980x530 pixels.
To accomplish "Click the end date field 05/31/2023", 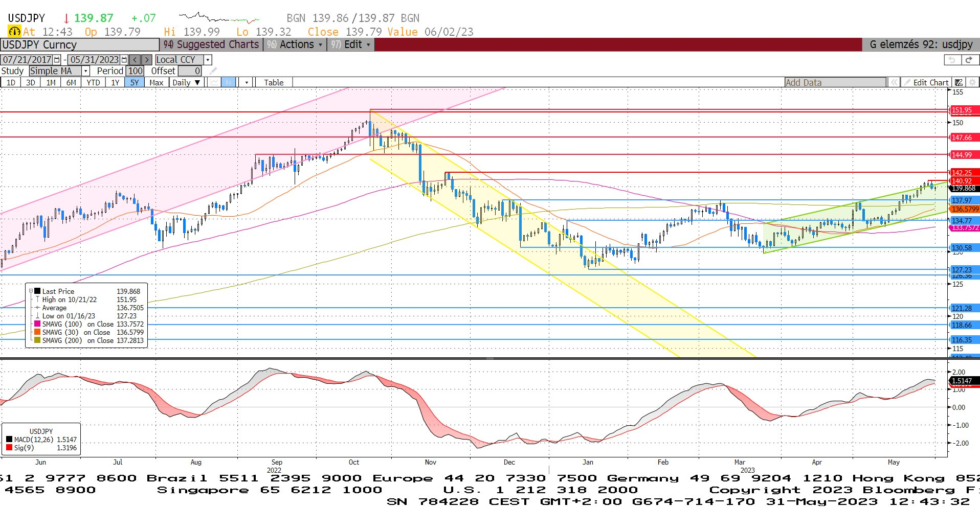I will pos(94,60).
